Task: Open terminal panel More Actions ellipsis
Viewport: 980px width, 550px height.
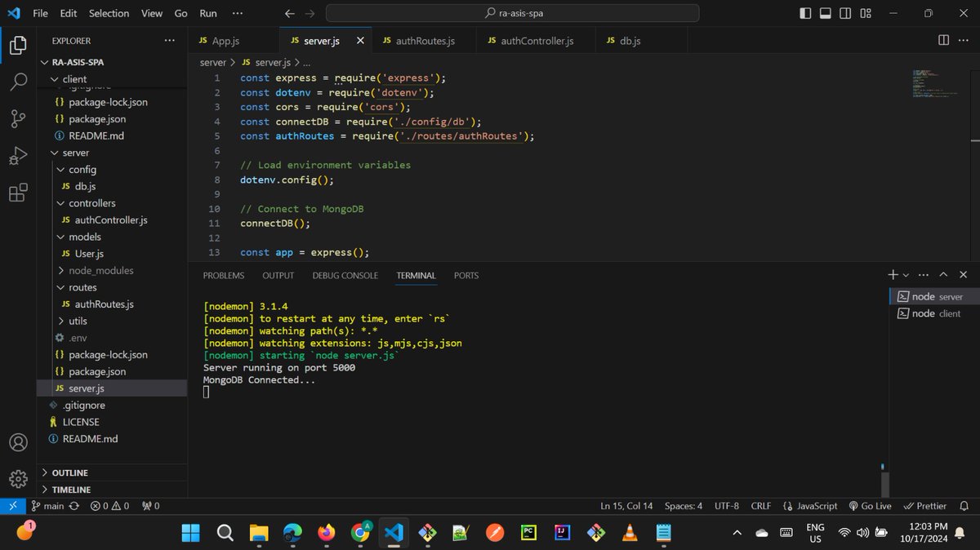Action: pyautogui.click(x=924, y=275)
